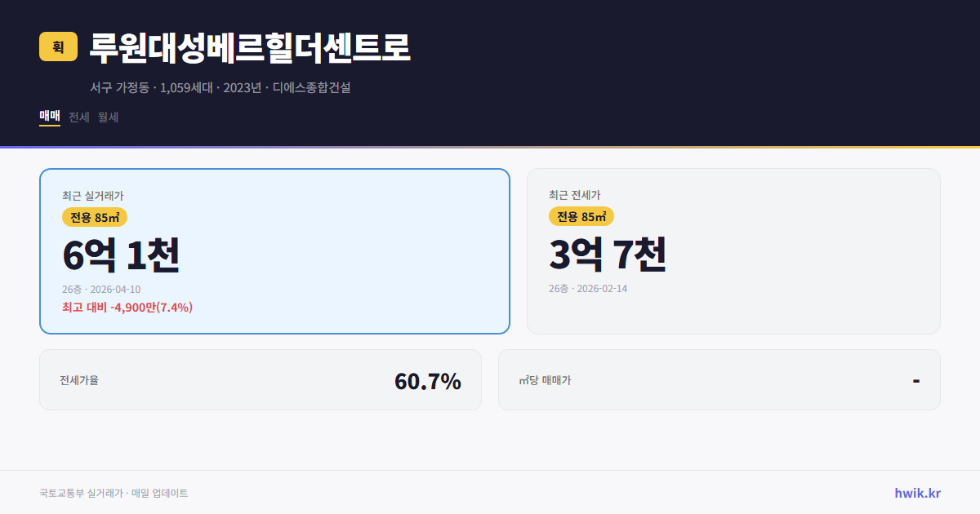Select the 최근 전세가 card
Image resolution: width=980 pixels, height=514 pixels.
[733, 250]
